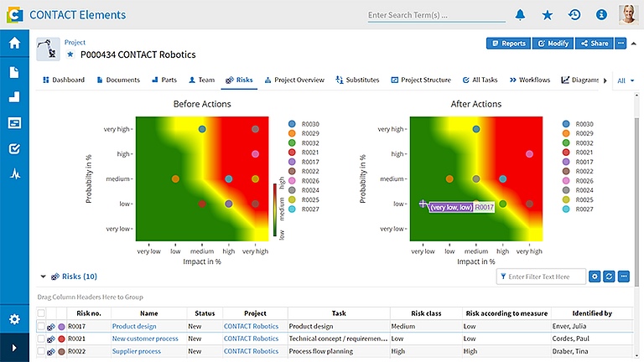Open the settings gear in sidebar
Image resolution: width=644 pixels, height=362 pixels.
pos(14,319)
